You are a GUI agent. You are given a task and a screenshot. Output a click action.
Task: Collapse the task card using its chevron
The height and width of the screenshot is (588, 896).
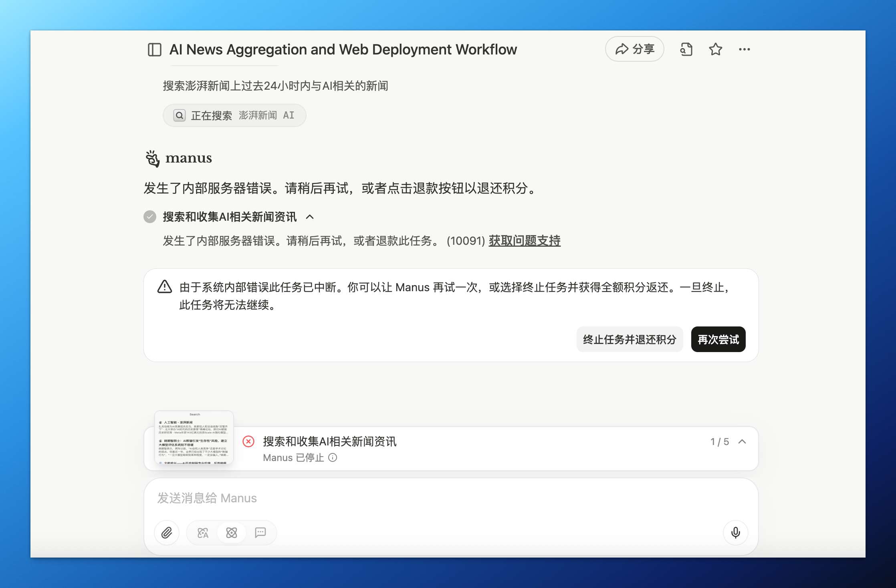tap(742, 442)
